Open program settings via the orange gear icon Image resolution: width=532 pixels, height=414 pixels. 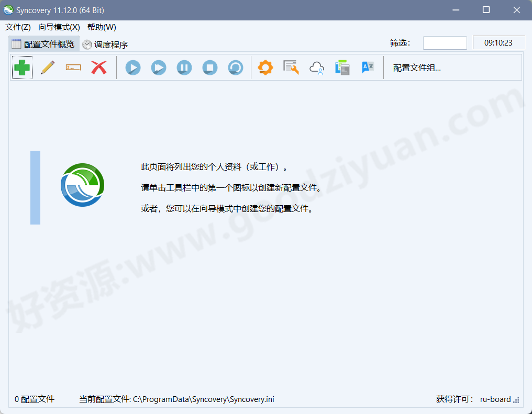click(x=265, y=68)
